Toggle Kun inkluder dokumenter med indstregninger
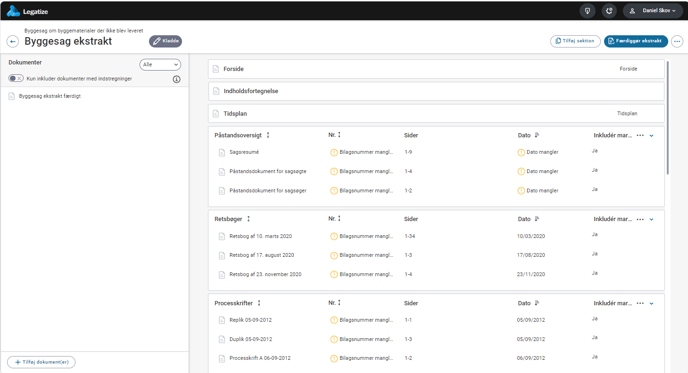688x373 pixels. 16,79
